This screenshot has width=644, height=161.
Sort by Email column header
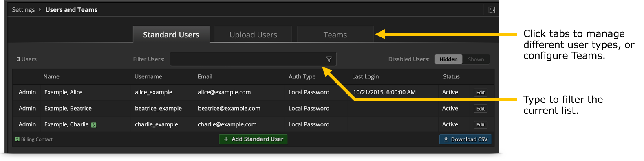(205, 76)
